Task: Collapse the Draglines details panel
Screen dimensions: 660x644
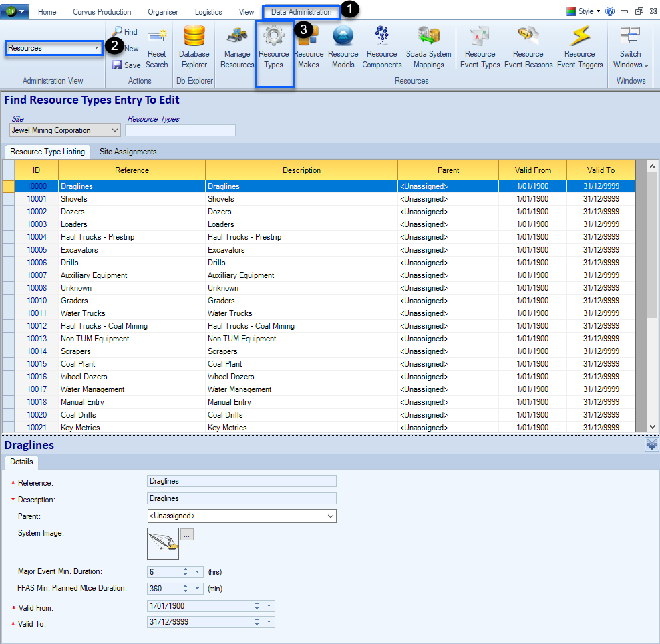Action: pos(651,444)
